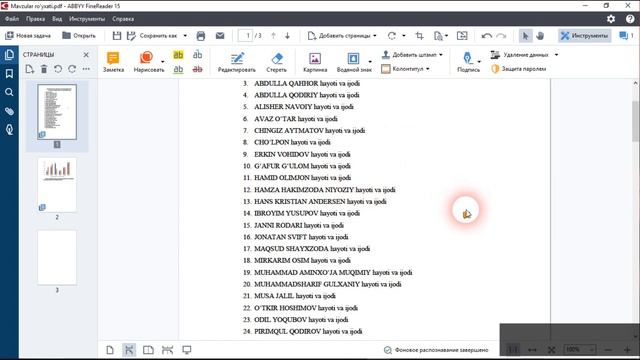640x360 pixels.
Task: Open the Добавить штамп dropdown
Action: pos(412,55)
